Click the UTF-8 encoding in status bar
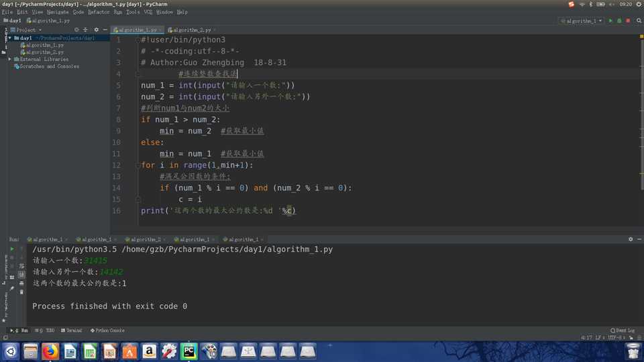The width and height of the screenshot is (644, 362). click(x=616, y=338)
